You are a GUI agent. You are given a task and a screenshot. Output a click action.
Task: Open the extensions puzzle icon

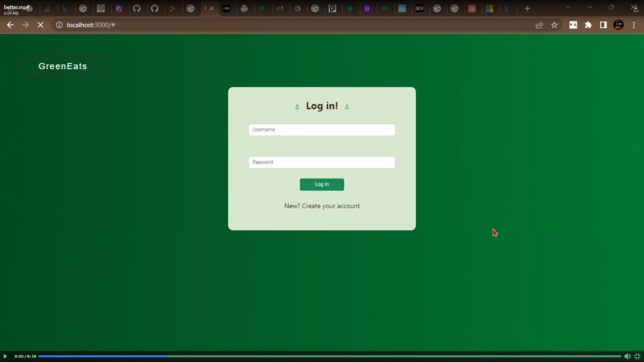coord(588,25)
